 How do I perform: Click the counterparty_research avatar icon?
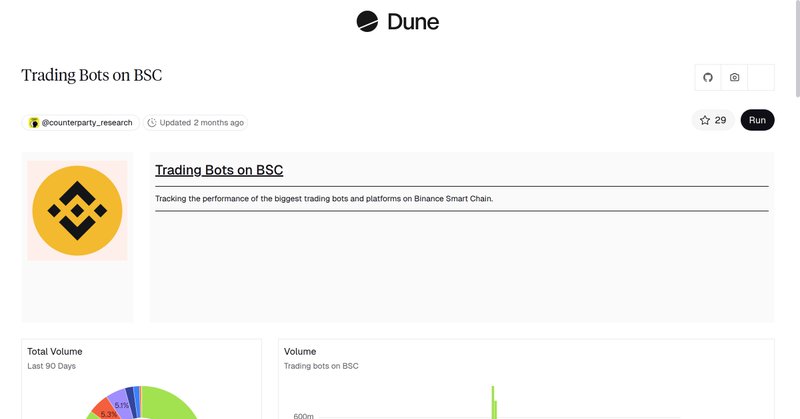[34, 122]
